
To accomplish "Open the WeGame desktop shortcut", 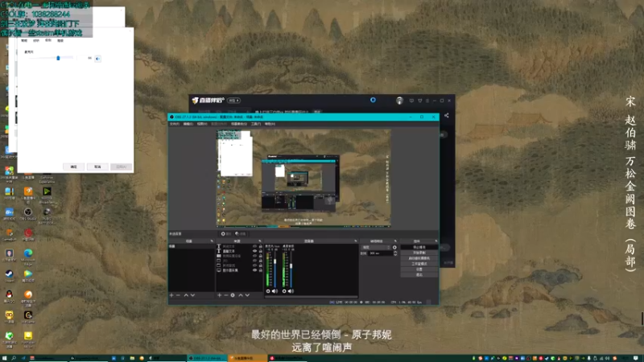I will click(x=28, y=316).
